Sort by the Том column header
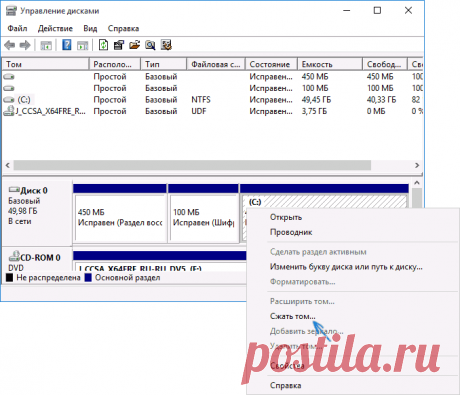This screenshot has height=395, width=460. 46,64
